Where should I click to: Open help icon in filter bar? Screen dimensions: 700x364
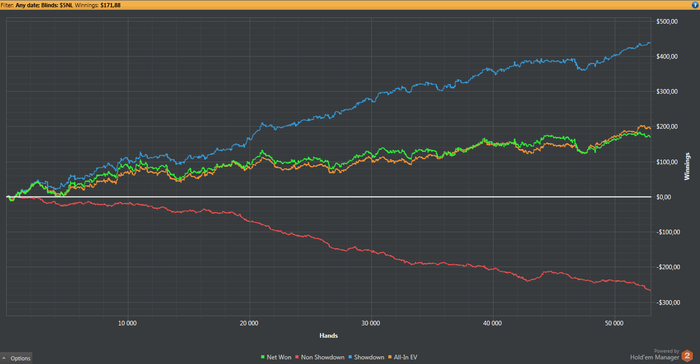(695, 5)
